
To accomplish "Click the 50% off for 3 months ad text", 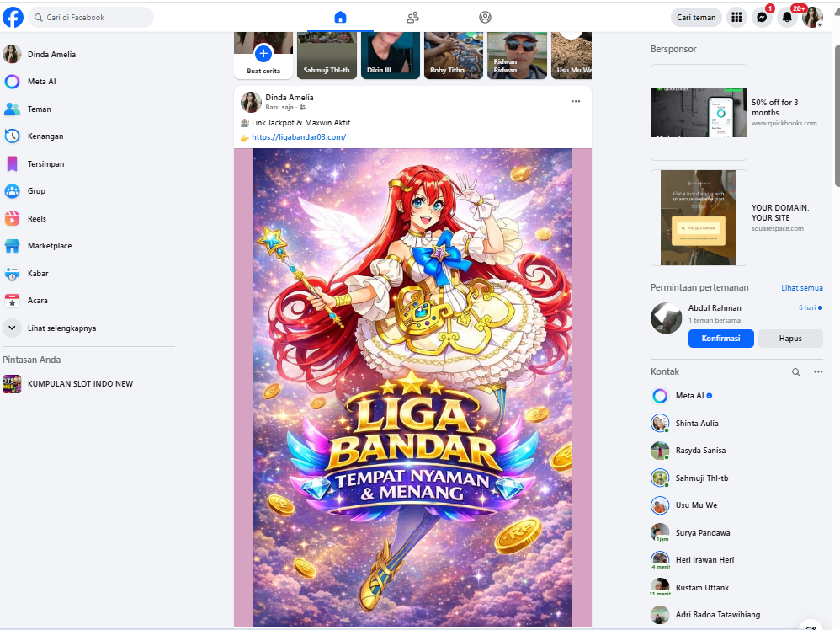I will [774, 107].
